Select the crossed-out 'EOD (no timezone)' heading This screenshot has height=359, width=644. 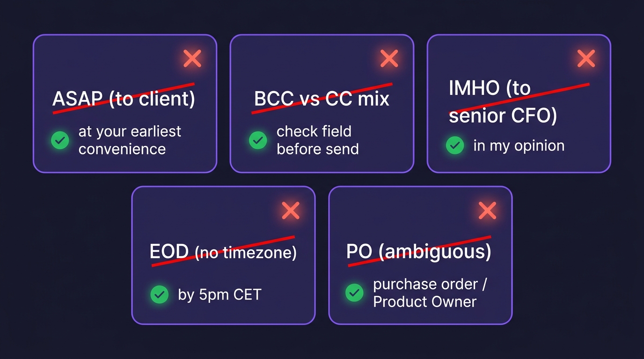pos(223,252)
